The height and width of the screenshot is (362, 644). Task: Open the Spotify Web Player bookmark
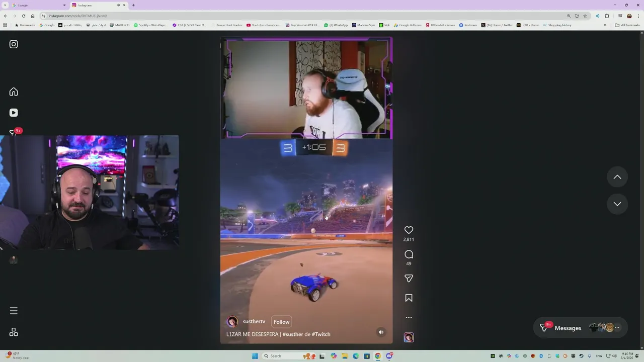click(x=150, y=25)
